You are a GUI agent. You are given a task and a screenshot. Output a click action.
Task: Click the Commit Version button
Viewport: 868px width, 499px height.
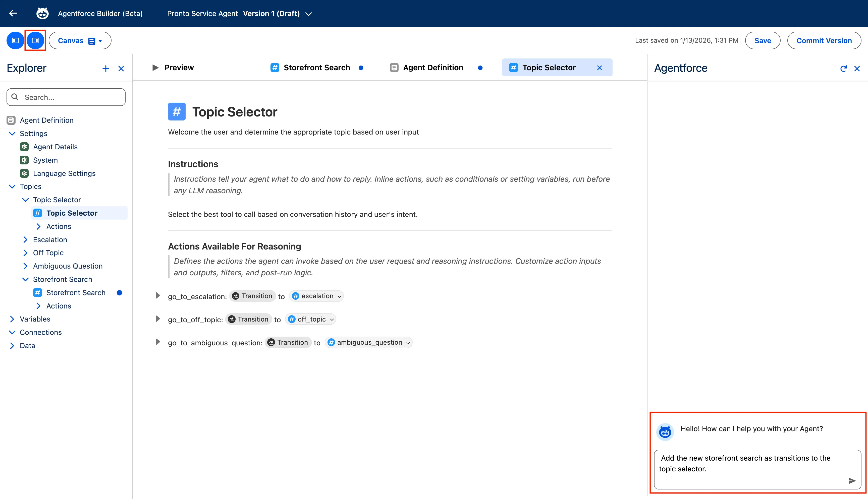824,40
